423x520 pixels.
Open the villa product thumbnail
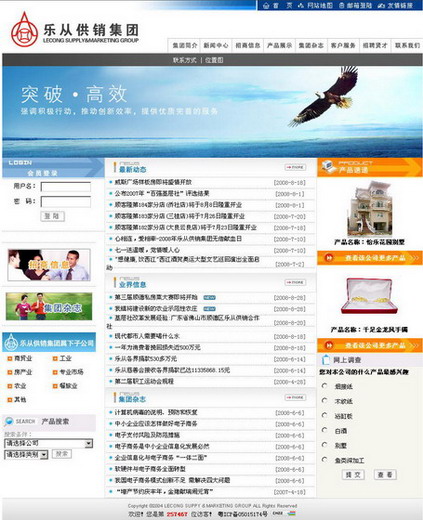pyautogui.click(x=370, y=208)
